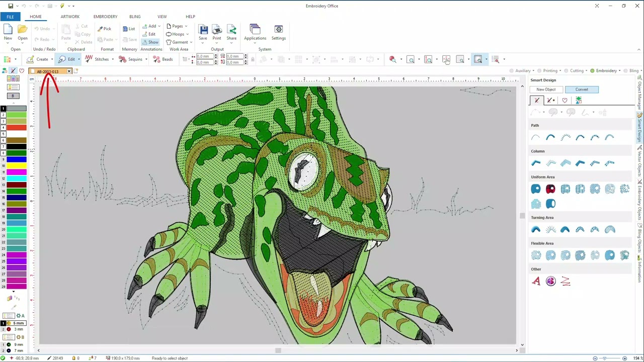This screenshot has height=362, width=644.
Task: Select the zigzag icon under Other
Action: pos(566,282)
